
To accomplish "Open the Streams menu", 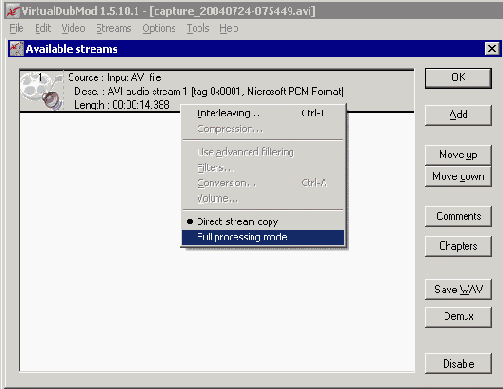I will [114, 28].
